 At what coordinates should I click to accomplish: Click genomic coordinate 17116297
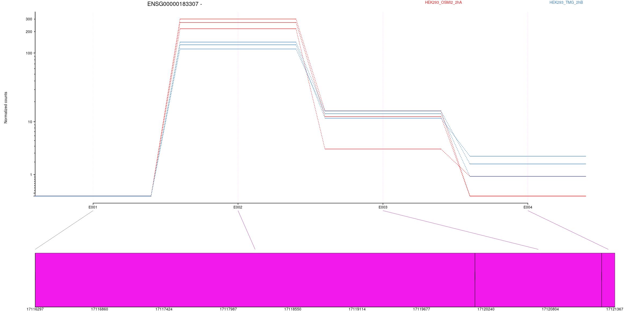point(35,309)
